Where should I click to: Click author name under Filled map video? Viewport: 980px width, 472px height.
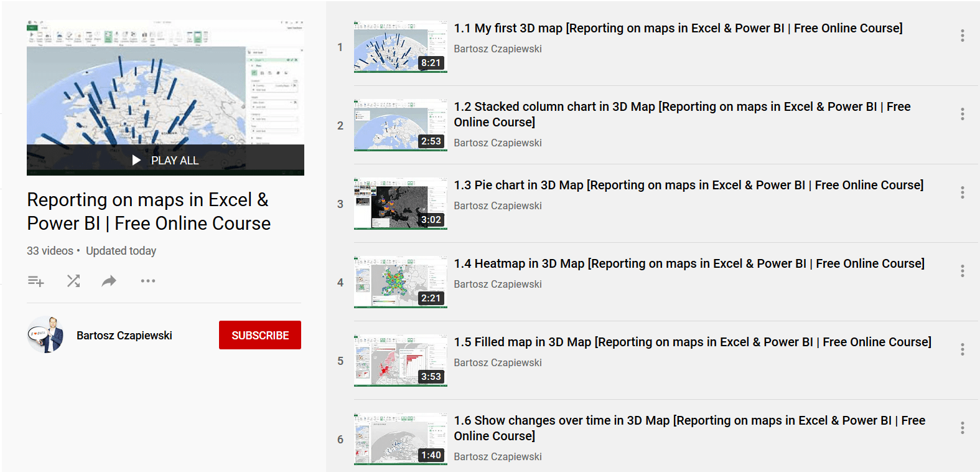498,362
